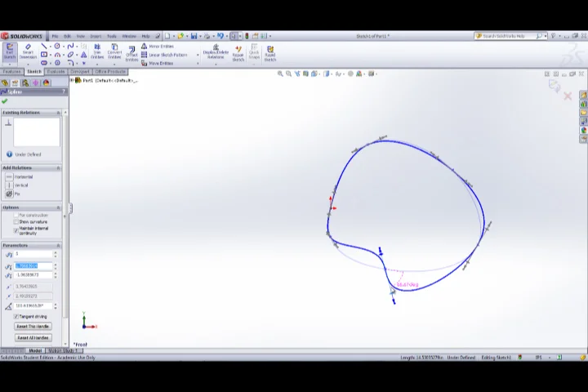
Task: Click the Offset Entities tool
Action: (131, 54)
